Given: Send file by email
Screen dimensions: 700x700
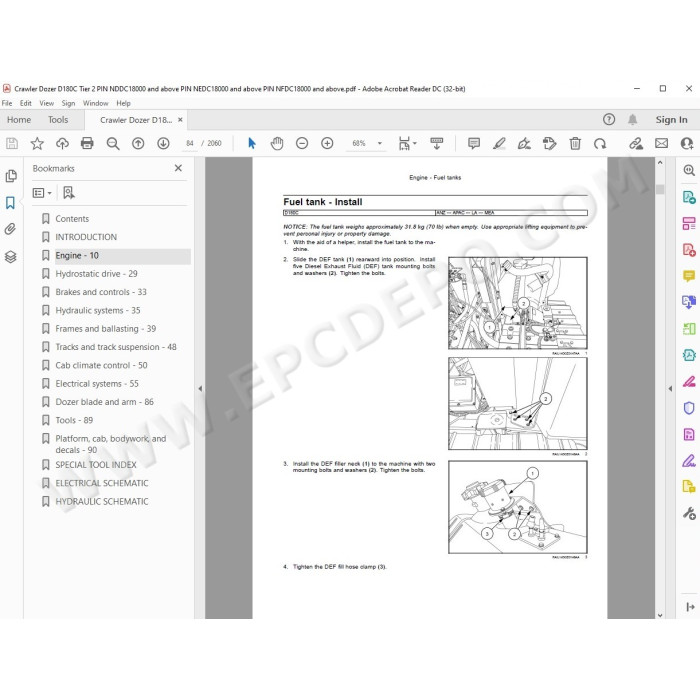Looking at the screenshot, I should [662, 143].
